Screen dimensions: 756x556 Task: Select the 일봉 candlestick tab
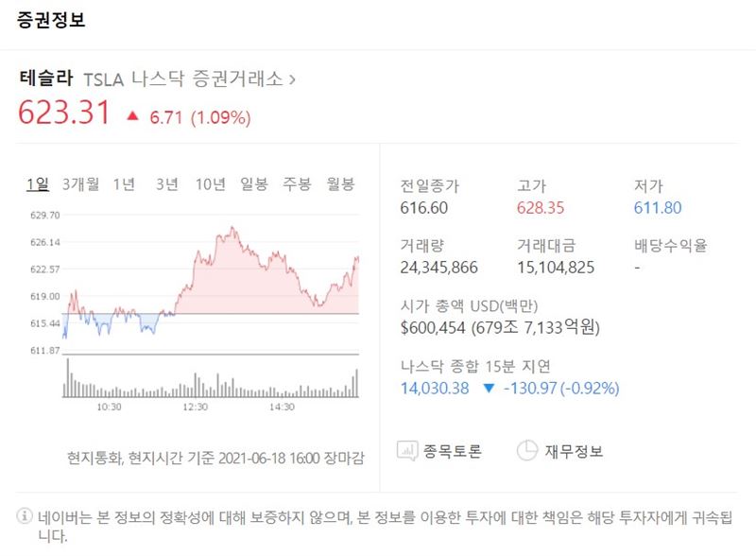click(254, 183)
